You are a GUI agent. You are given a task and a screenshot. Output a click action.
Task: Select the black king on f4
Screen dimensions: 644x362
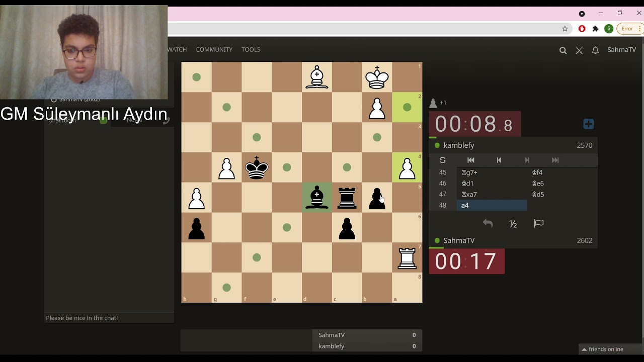pyautogui.click(x=257, y=167)
